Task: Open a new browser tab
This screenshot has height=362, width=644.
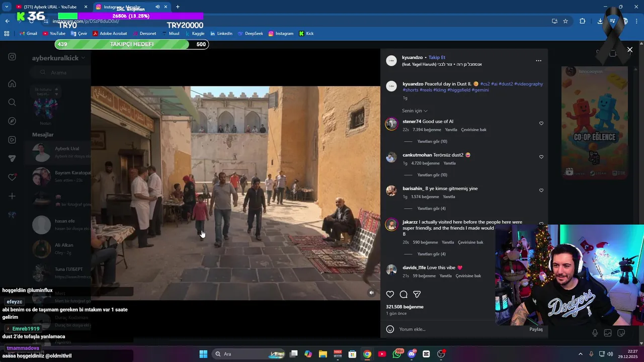Action: pyautogui.click(x=178, y=7)
